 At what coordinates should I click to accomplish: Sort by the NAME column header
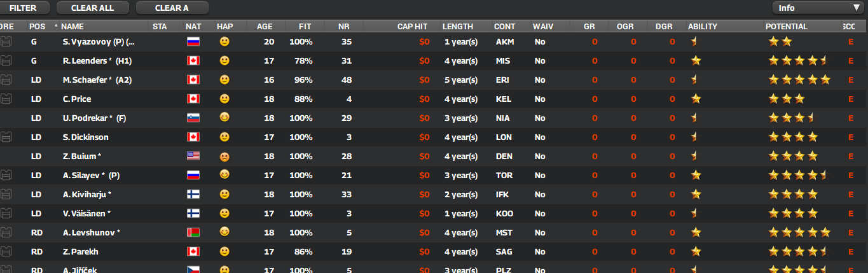[x=72, y=27]
